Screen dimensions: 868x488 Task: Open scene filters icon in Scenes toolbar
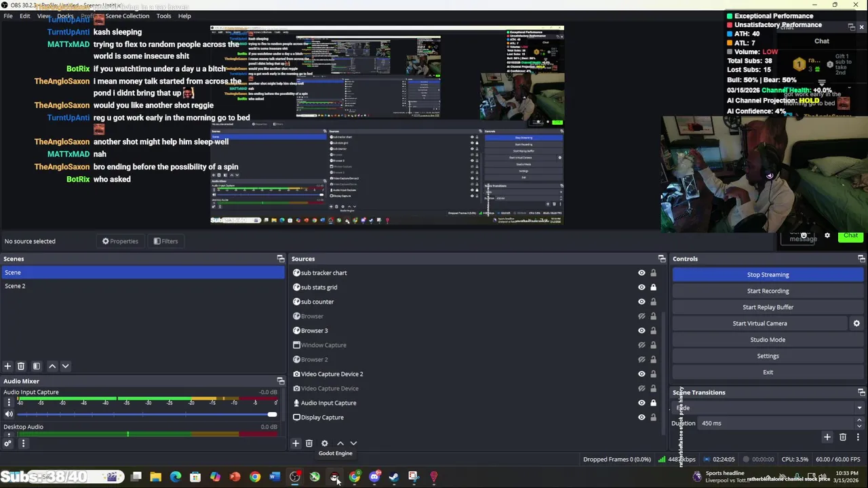[x=37, y=366]
